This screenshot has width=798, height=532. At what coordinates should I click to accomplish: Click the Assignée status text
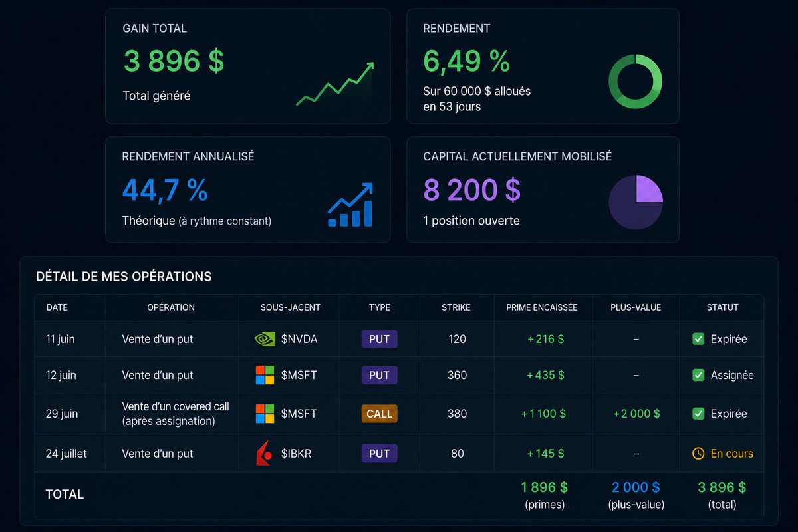(x=732, y=375)
